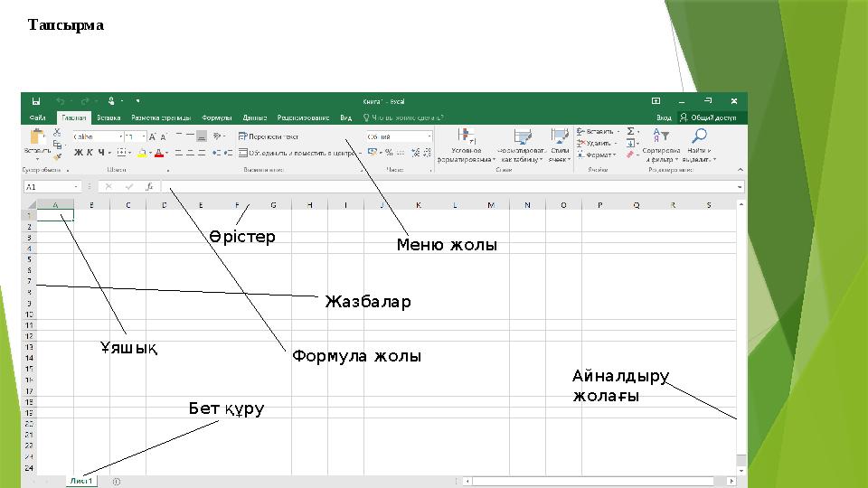Cut the selection with the scissors icon
This screenshot has height=488, width=868.
coord(56,133)
